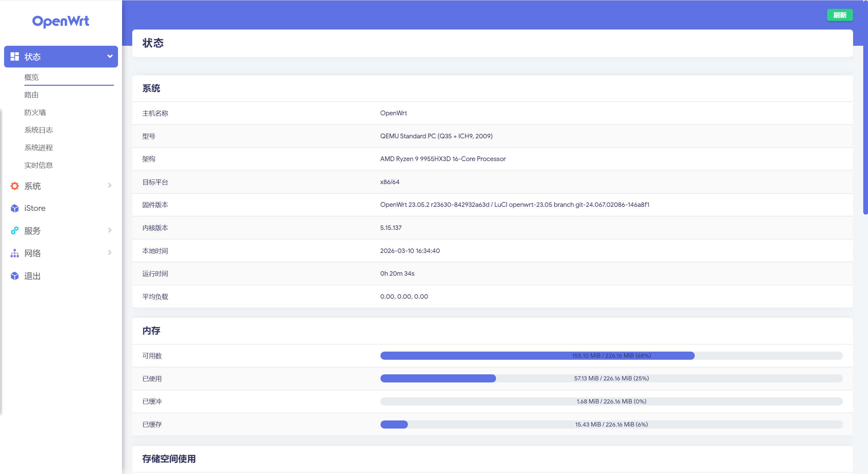868x474 pixels.
Task: Click the 状态 page title
Action: (x=153, y=43)
